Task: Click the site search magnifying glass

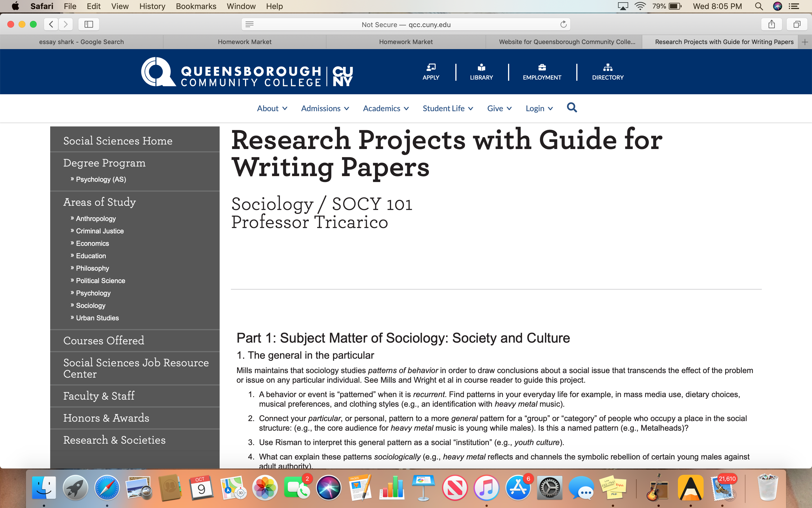Action: (x=572, y=108)
